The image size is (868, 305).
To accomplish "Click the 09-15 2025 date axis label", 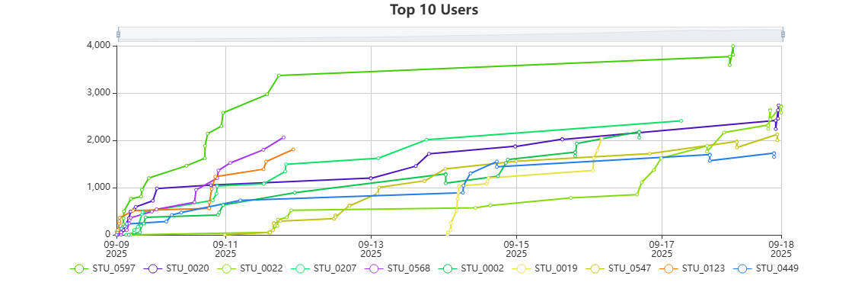I will 516,247.
